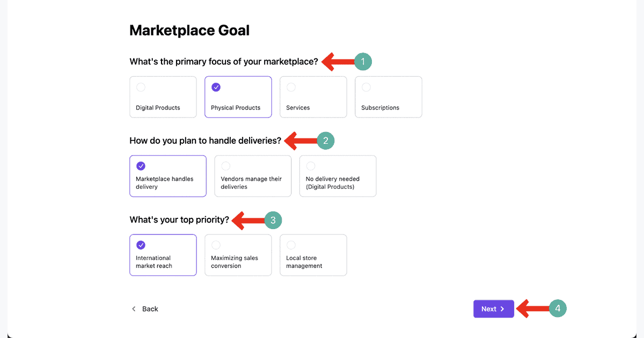Click the empty radio circle on Services
The width and height of the screenshot is (644, 338).
coord(290,86)
